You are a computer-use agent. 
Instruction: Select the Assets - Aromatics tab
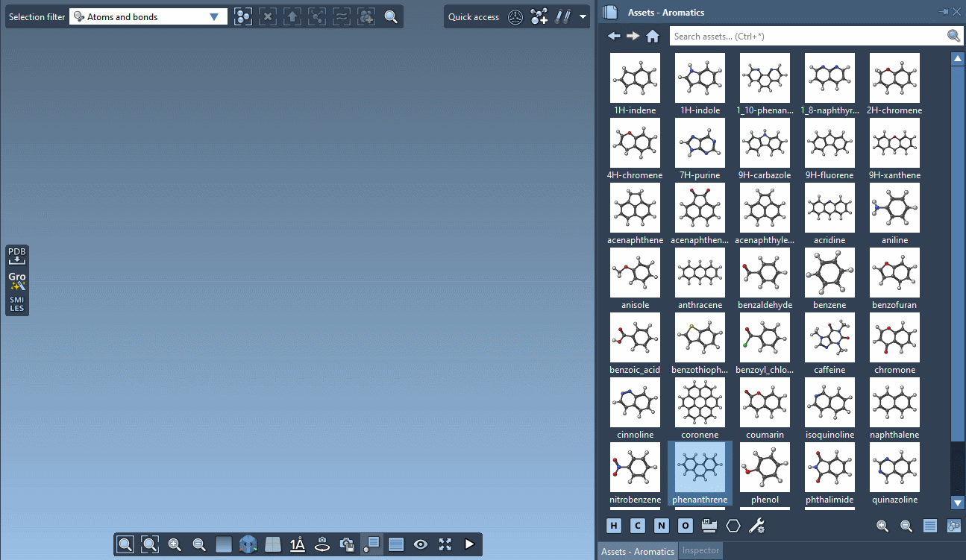[637, 550]
